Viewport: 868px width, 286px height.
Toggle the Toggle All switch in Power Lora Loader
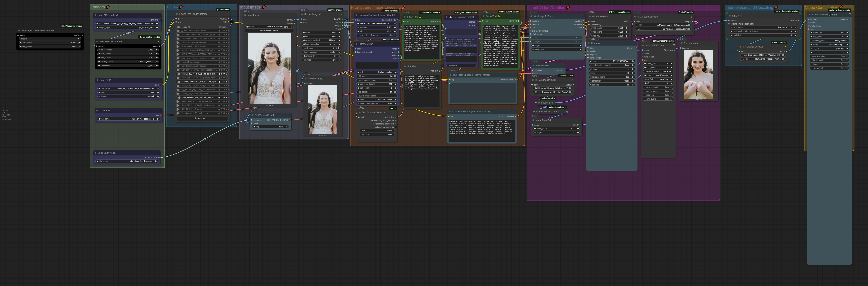click(179, 27)
